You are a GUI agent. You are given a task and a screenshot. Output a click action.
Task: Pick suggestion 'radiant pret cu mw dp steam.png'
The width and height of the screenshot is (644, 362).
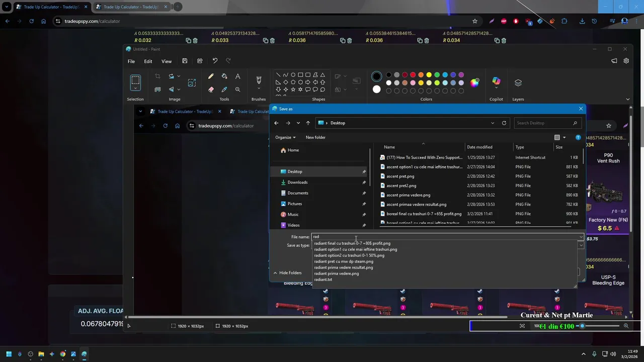tap(344, 261)
